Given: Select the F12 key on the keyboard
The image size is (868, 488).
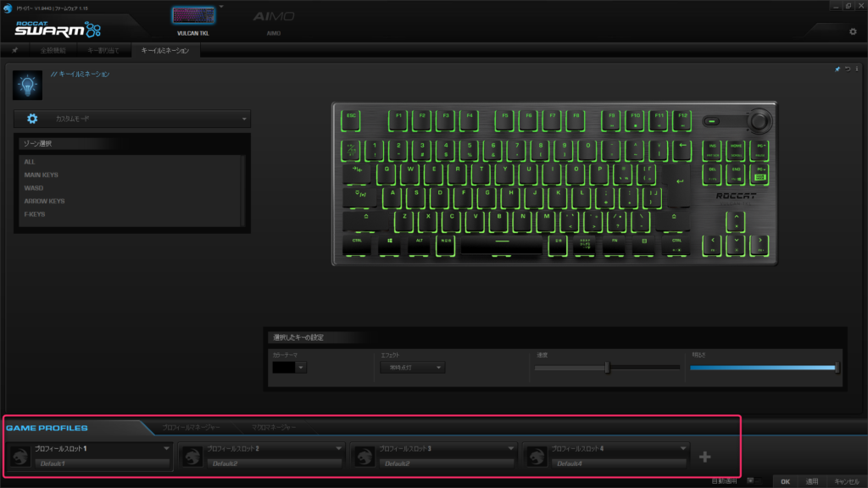Looking at the screenshot, I should [x=682, y=120].
